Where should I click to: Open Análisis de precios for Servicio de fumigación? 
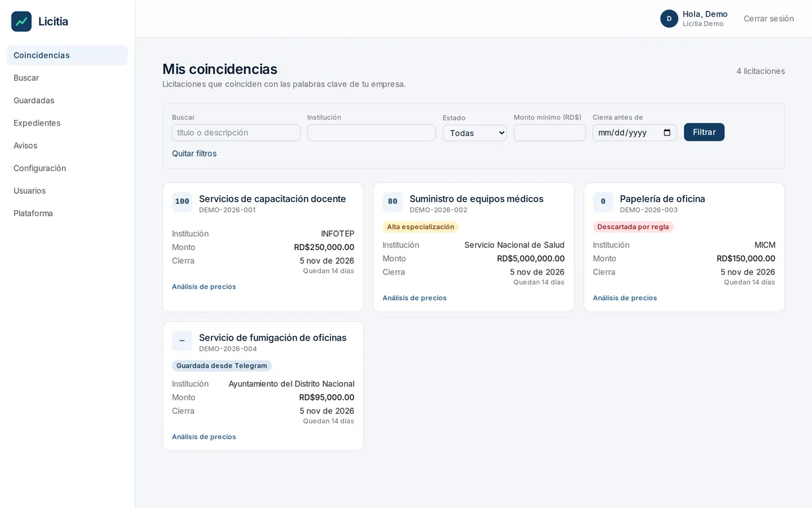point(204,437)
